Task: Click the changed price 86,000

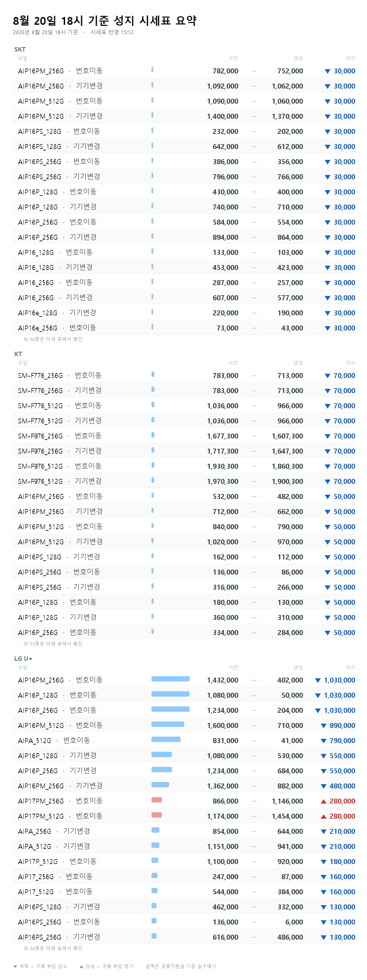Action: [x=292, y=572]
